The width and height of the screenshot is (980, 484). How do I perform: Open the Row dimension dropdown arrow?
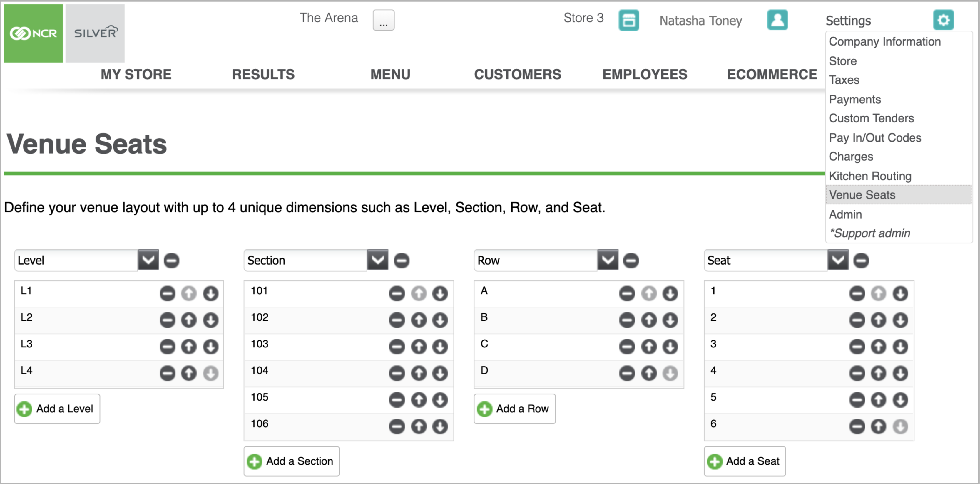click(608, 260)
